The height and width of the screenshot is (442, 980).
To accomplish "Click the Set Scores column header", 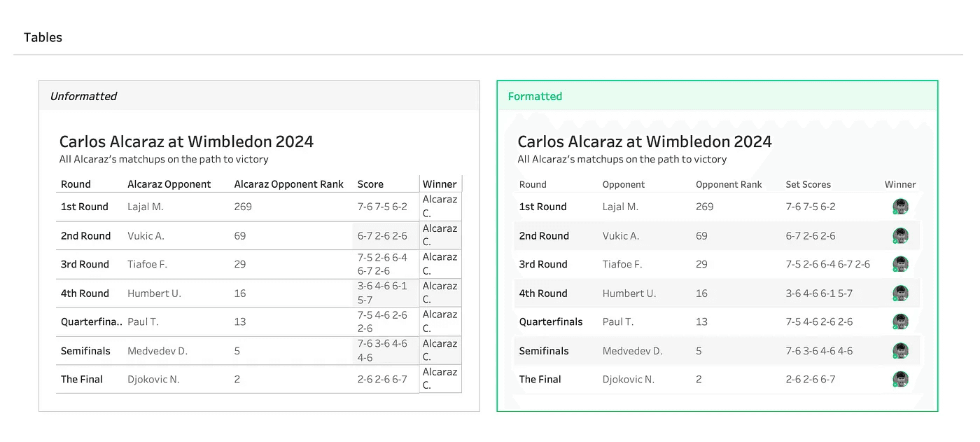I will coord(808,184).
